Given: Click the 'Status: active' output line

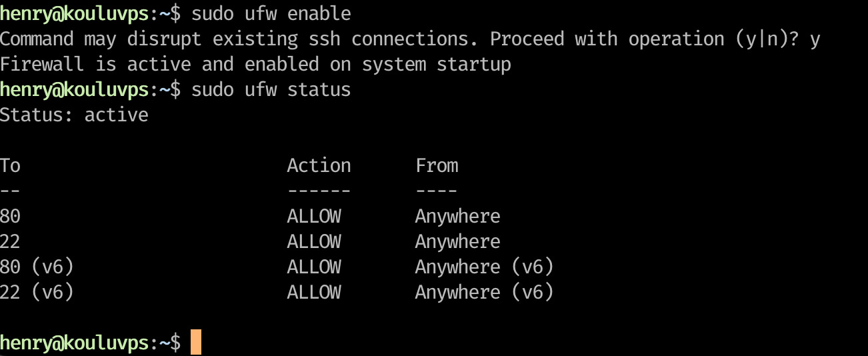Looking at the screenshot, I should (x=74, y=115).
